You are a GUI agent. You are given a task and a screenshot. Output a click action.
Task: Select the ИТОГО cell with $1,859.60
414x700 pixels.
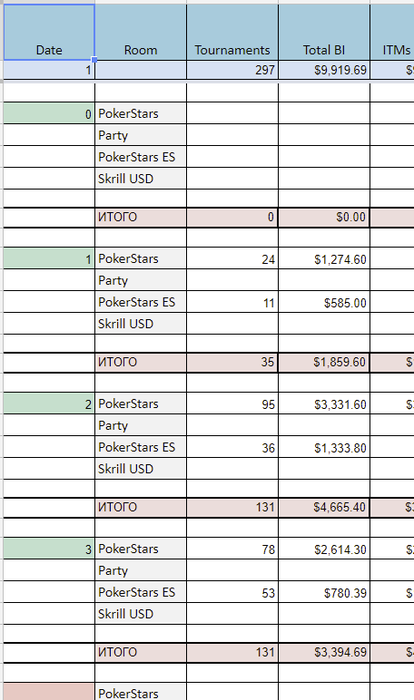pyautogui.click(x=324, y=362)
